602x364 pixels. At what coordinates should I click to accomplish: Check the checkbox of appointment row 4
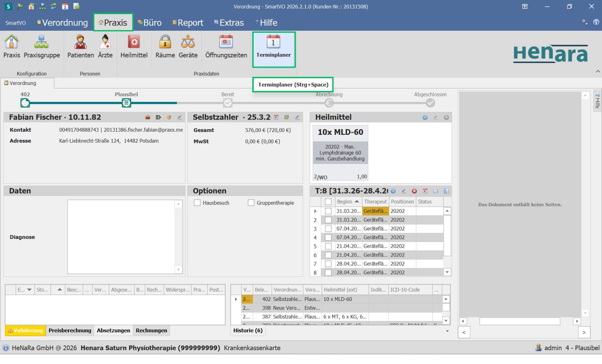point(328,237)
